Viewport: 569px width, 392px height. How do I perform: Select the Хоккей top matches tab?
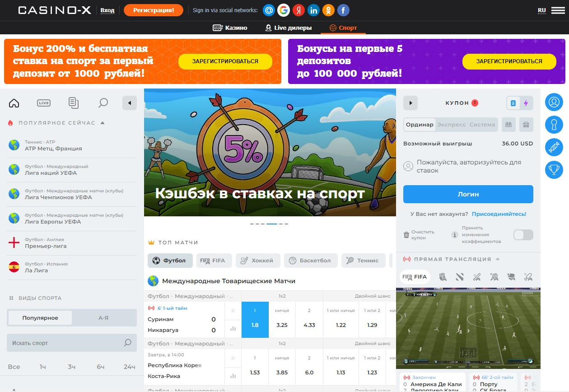pyautogui.click(x=257, y=261)
